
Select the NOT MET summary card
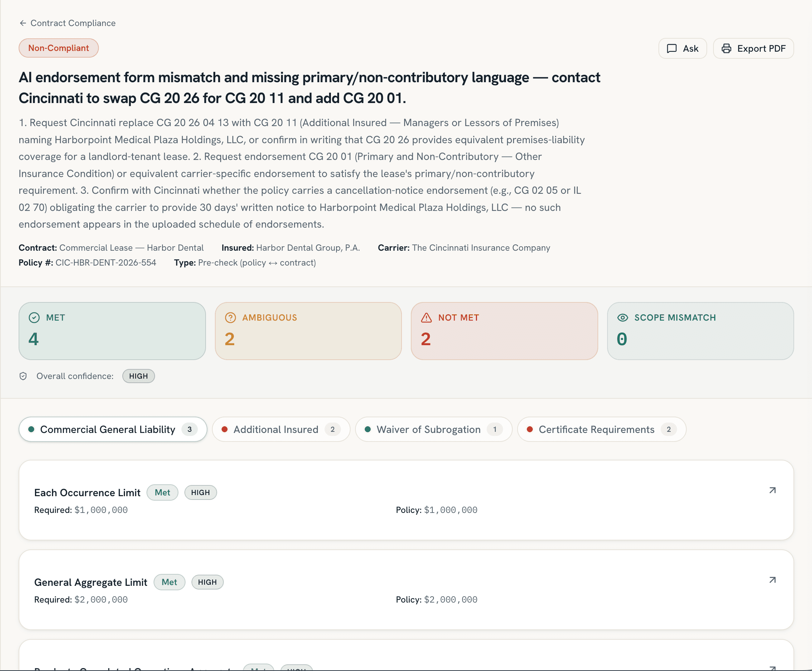click(504, 331)
